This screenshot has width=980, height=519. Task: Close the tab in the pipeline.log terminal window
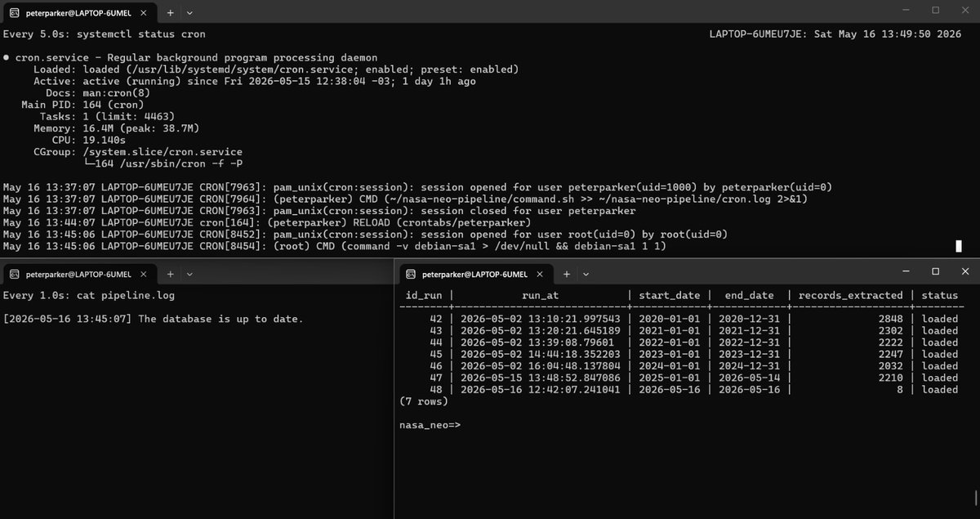pos(142,274)
